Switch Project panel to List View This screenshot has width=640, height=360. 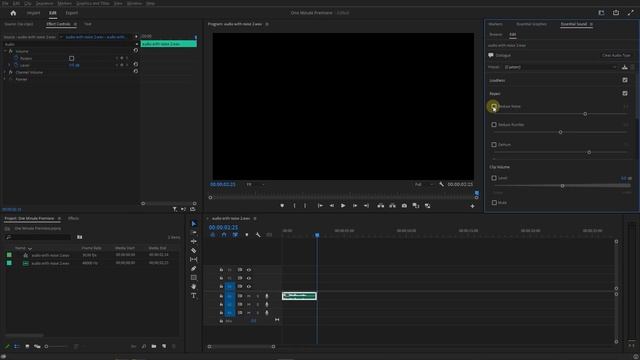point(17,347)
